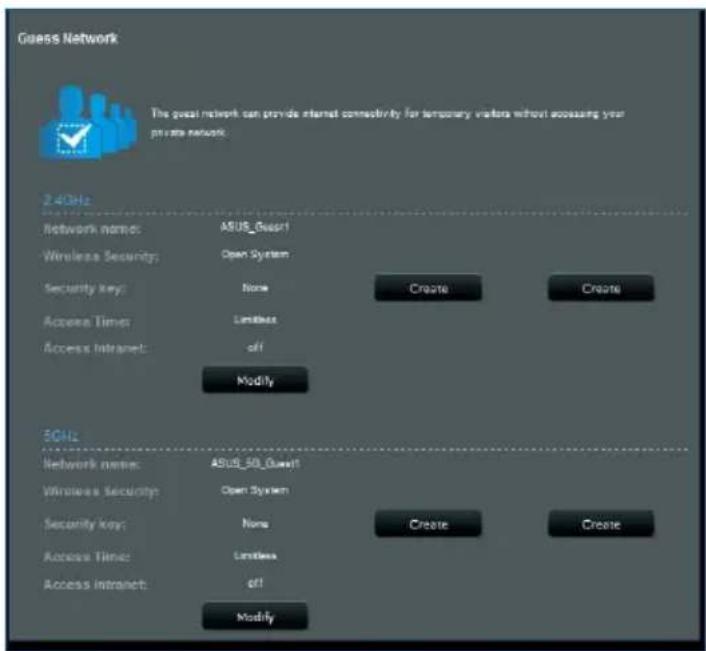Click Wireless Security label in 5GHz
This screenshot has width=706, height=651.
101,491
